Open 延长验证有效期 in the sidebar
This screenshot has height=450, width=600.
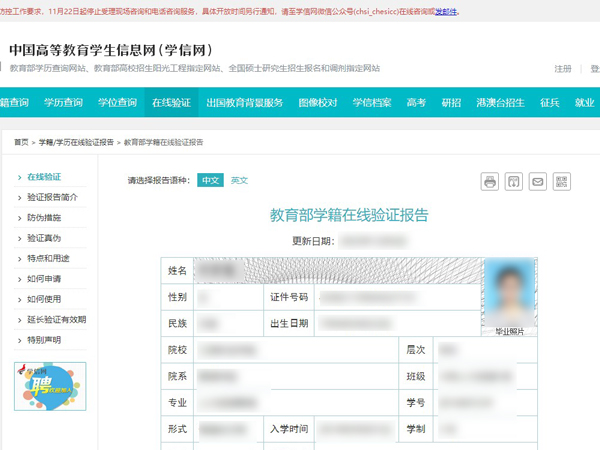point(56,319)
